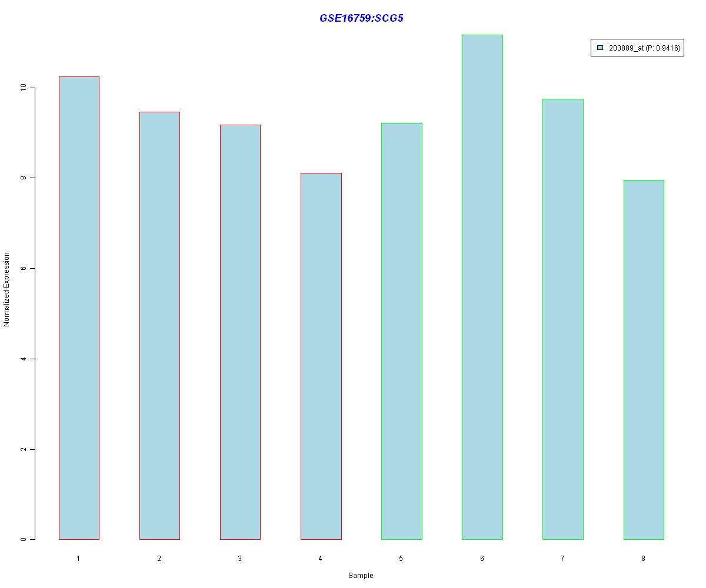Select the green-outlined bar for sample 5
Image resolution: width=706 pixels, height=588 pixels.
point(402,331)
